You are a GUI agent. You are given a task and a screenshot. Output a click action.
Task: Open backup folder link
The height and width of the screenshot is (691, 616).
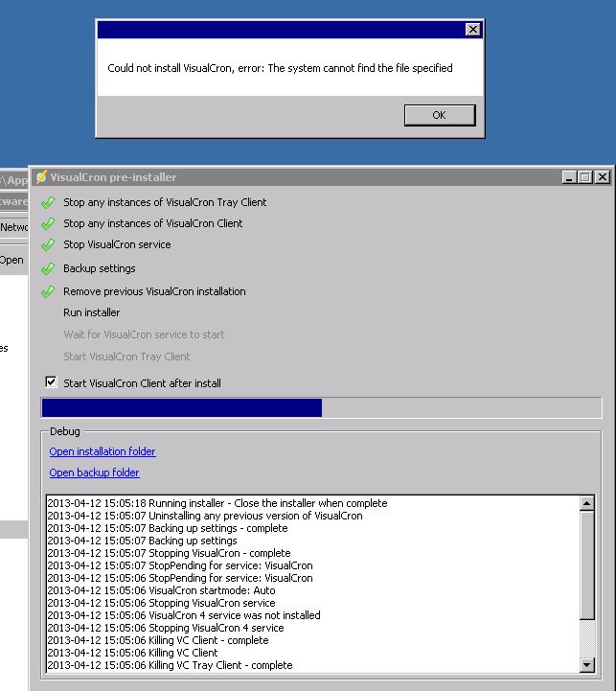pos(94,472)
